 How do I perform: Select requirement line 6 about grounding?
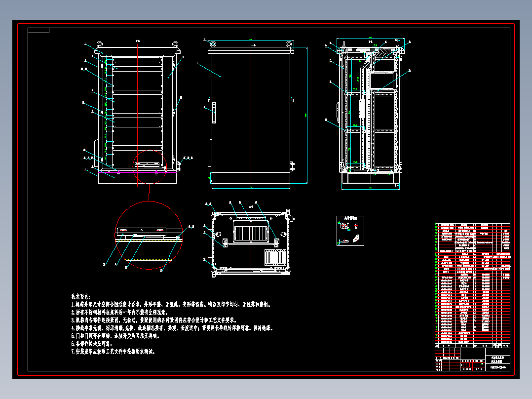tap(92, 344)
